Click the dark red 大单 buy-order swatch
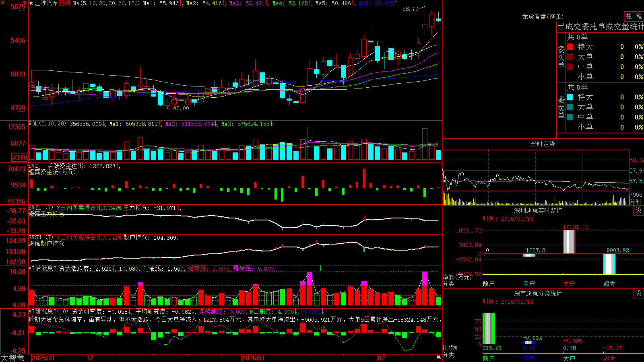 tap(570, 57)
